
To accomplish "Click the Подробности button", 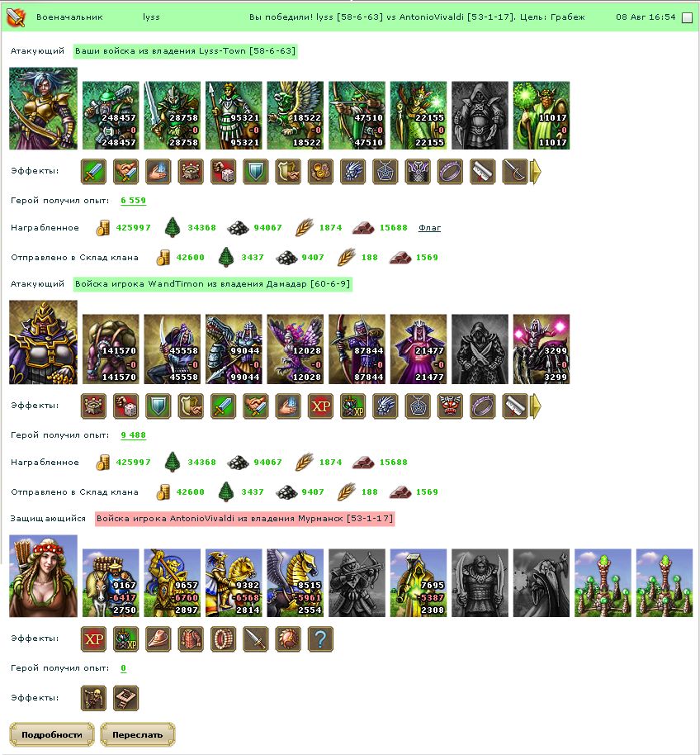I will [52, 734].
